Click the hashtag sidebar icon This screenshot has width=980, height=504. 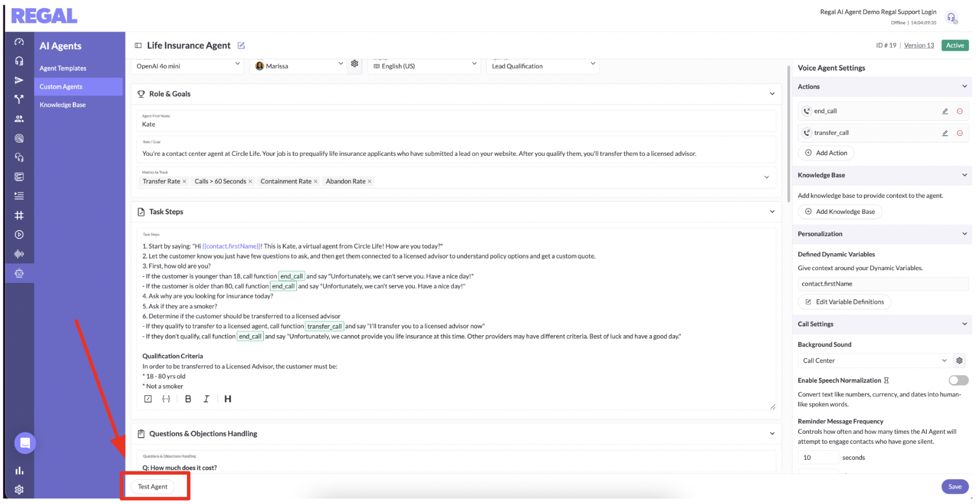tap(19, 215)
